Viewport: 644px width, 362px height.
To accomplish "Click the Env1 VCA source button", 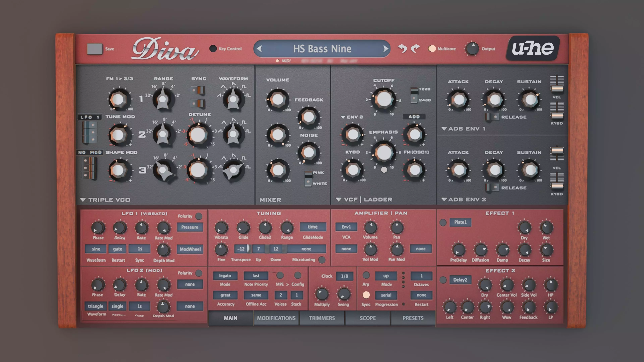I will click(x=346, y=227).
